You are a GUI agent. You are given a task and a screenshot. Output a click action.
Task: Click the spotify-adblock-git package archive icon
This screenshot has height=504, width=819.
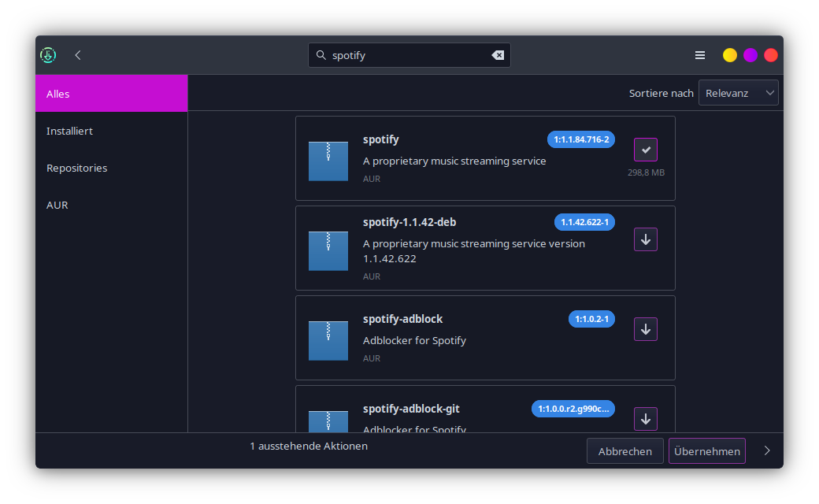click(x=328, y=421)
